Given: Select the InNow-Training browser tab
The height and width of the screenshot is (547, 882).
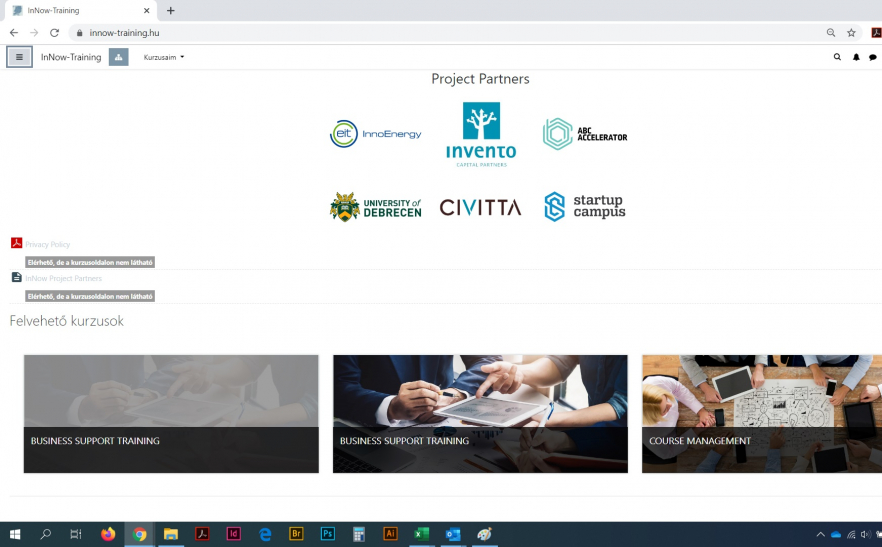Looking at the screenshot, I should pyautogui.click(x=82, y=10).
